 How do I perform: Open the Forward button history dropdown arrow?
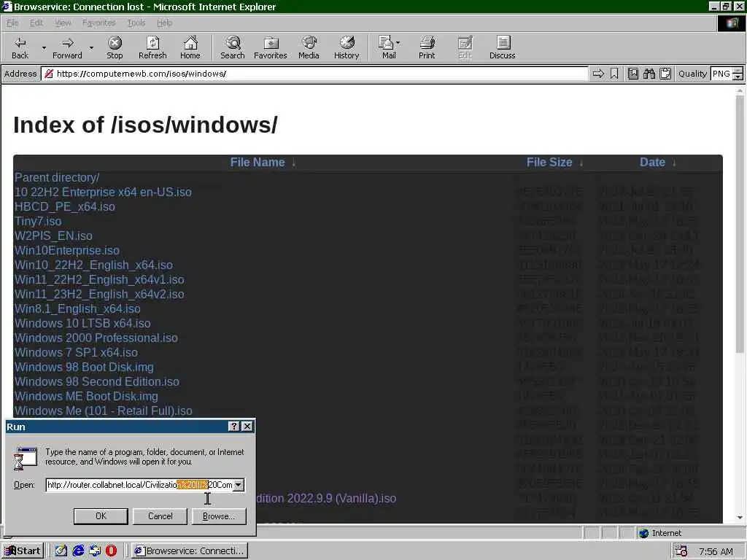click(91, 47)
